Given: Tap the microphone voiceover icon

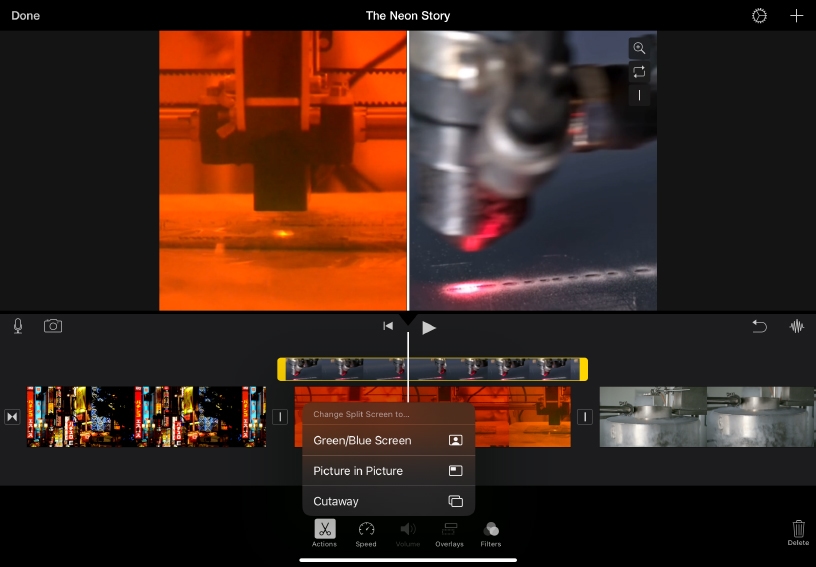Looking at the screenshot, I should [x=18, y=326].
